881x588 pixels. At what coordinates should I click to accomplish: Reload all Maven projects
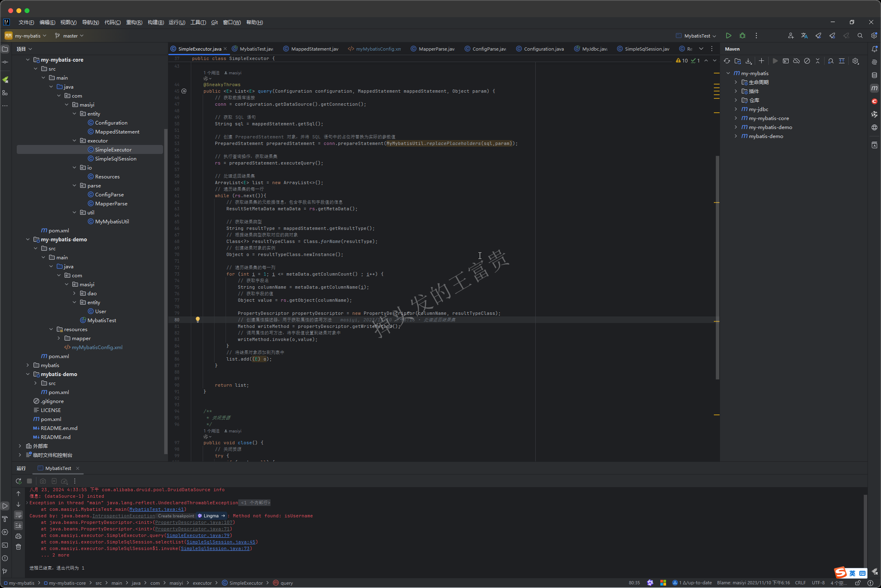click(727, 61)
